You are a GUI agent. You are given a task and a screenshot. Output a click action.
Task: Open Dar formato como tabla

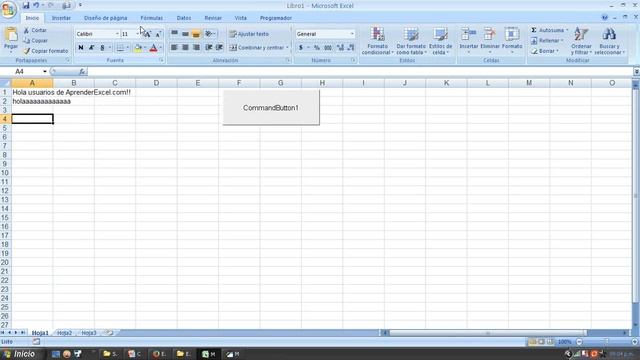click(x=411, y=41)
